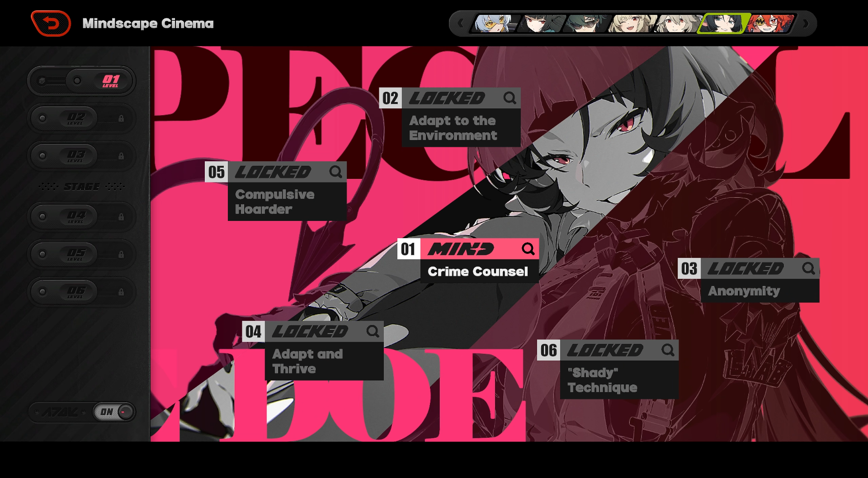Go to next agents with right chevron
The image size is (868, 478).
click(x=806, y=23)
